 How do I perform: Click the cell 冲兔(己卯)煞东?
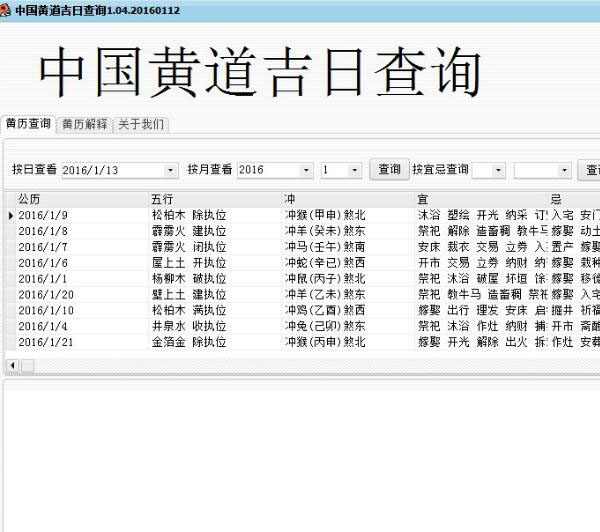click(347, 326)
